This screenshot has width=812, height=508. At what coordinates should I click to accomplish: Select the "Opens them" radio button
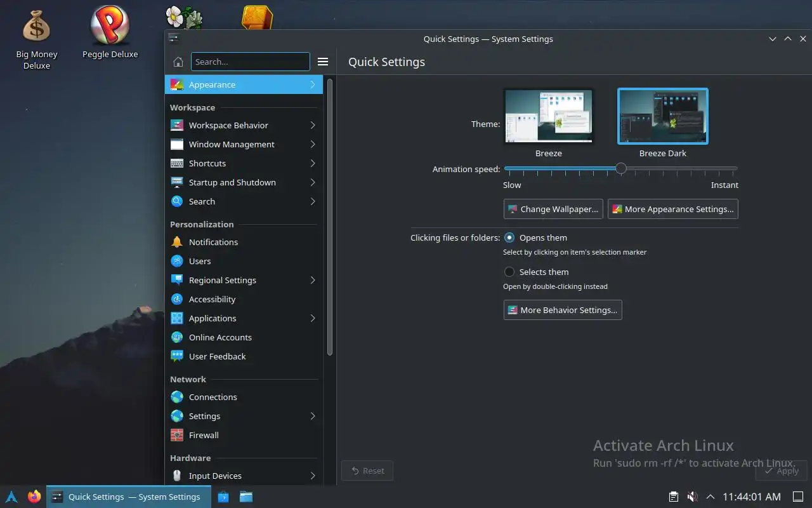509,237
